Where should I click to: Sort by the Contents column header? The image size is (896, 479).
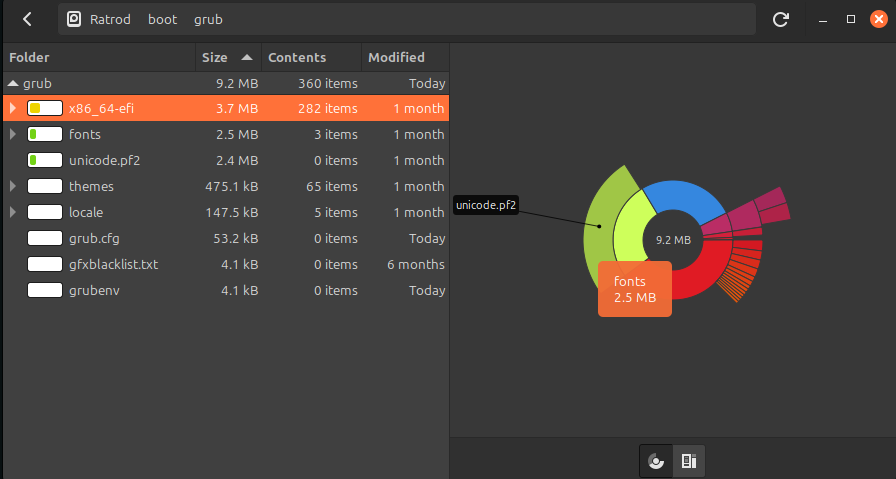pos(311,57)
